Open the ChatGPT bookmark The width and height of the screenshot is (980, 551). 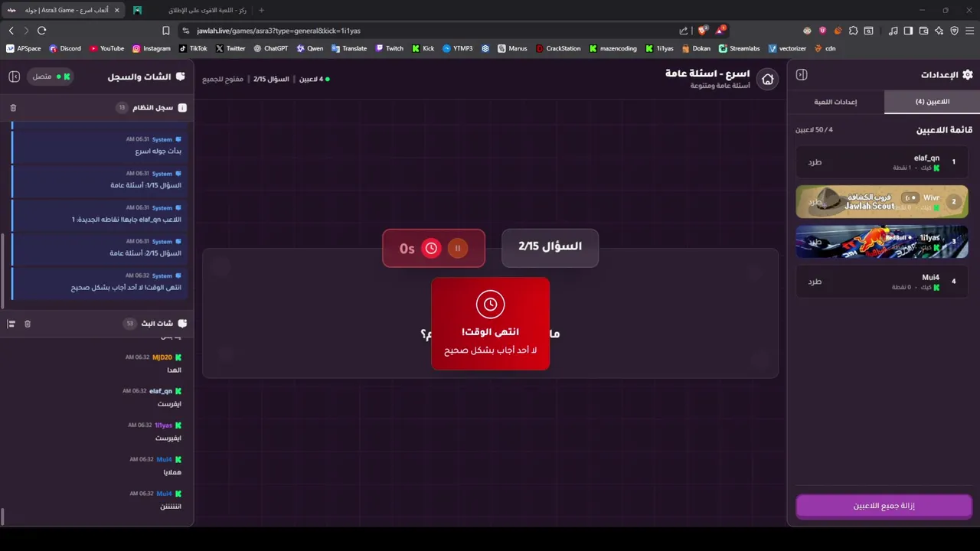coord(270,48)
